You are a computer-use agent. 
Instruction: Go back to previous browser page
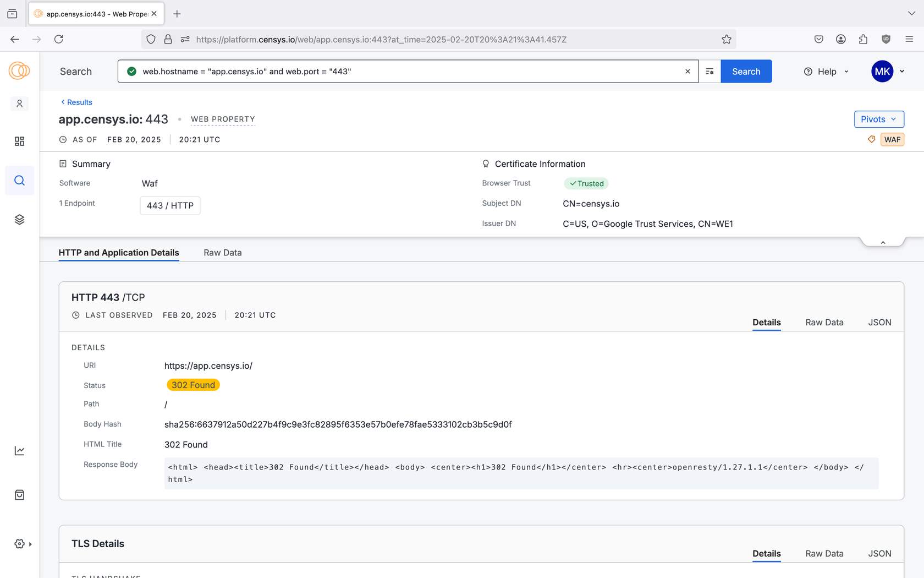point(15,39)
